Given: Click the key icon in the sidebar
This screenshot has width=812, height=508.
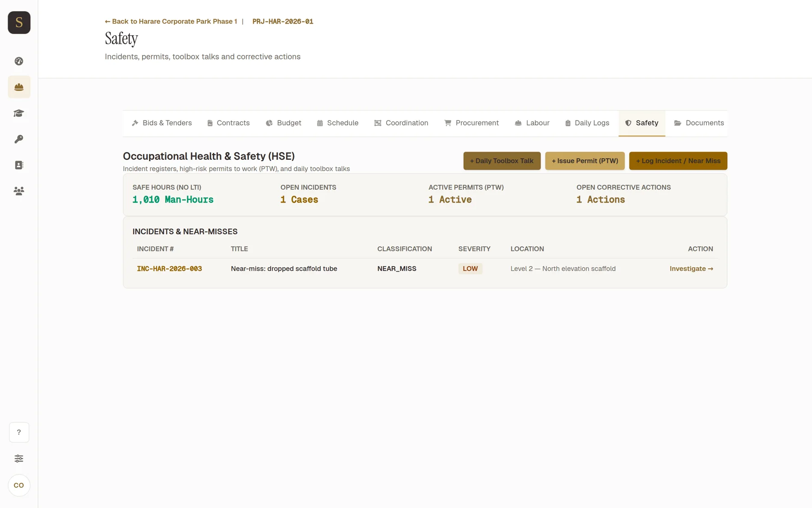Looking at the screenshot, I should tap(19, 139).
